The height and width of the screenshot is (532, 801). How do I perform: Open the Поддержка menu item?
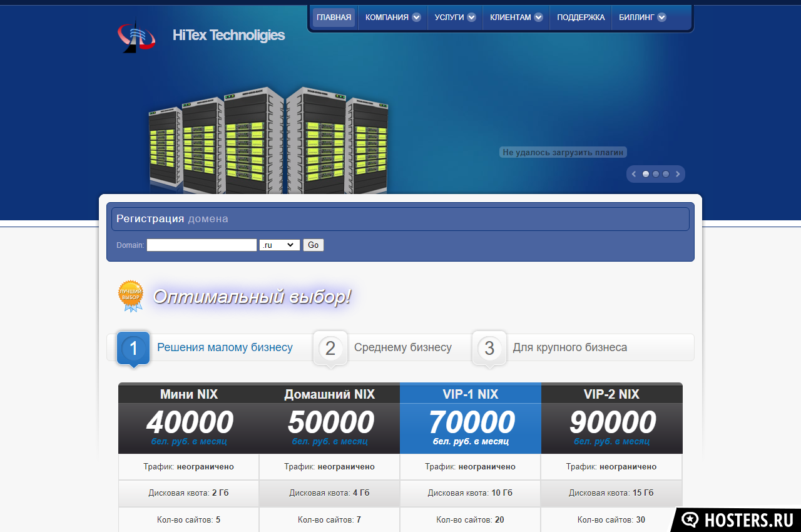581,18
